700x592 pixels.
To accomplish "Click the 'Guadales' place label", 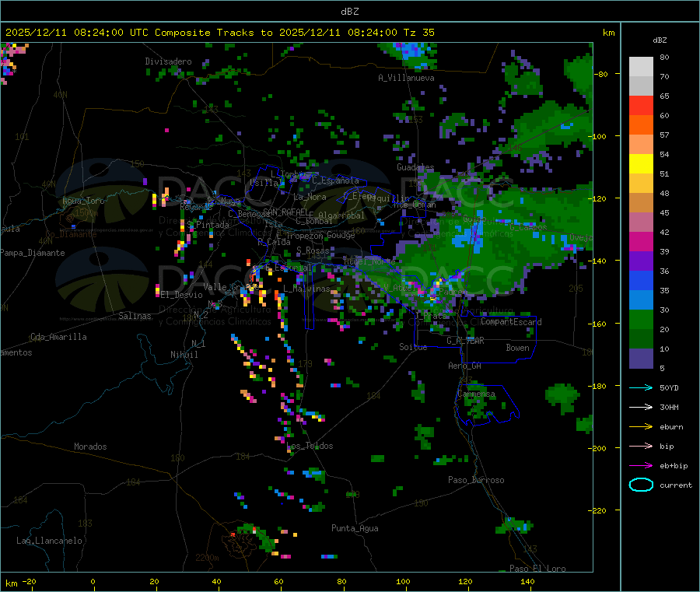I will click(x=415, y=167).
